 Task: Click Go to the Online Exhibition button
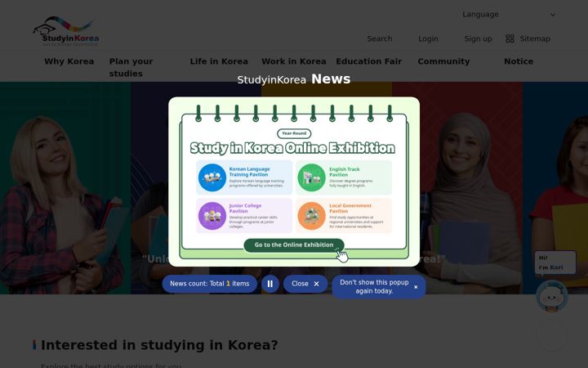pyautogui.click(x=294, y=245)
